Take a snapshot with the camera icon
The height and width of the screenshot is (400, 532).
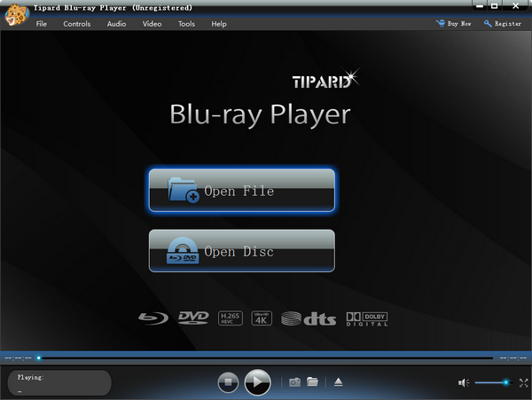pos(295,382)
